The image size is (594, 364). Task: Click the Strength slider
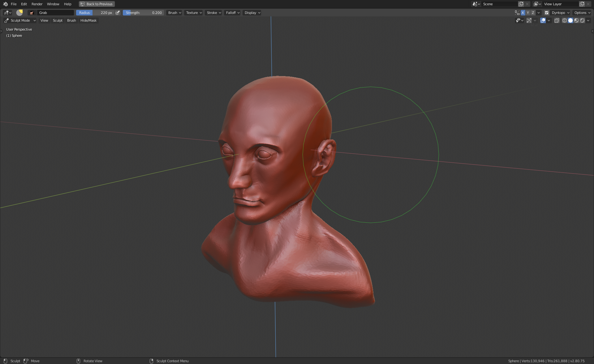[x=143, y=13]
